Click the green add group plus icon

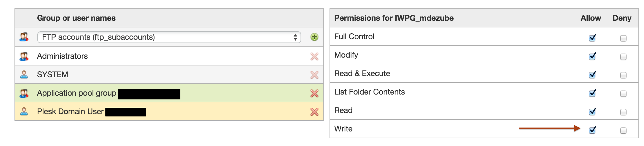314,37
